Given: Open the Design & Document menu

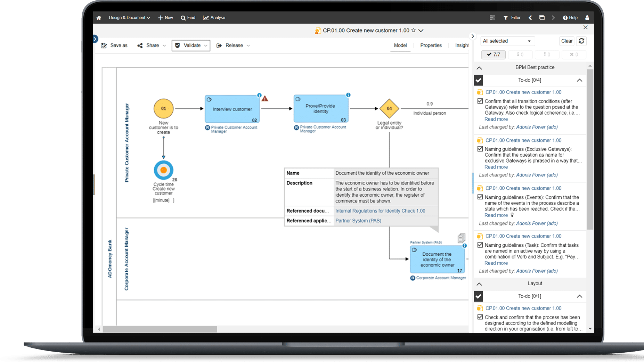Looking at the screenshot, I should (129, 18).
